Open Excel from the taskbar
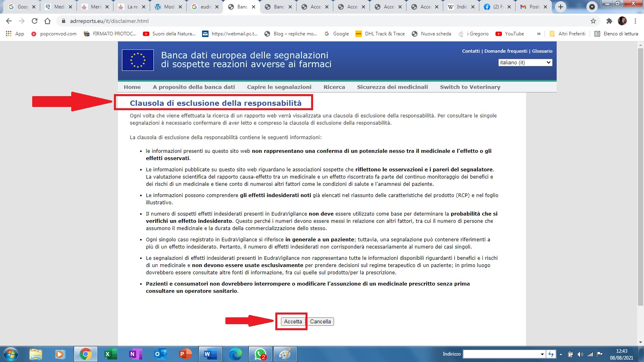The height and width of the screenshot is (362, 644). tap(110, 354)
